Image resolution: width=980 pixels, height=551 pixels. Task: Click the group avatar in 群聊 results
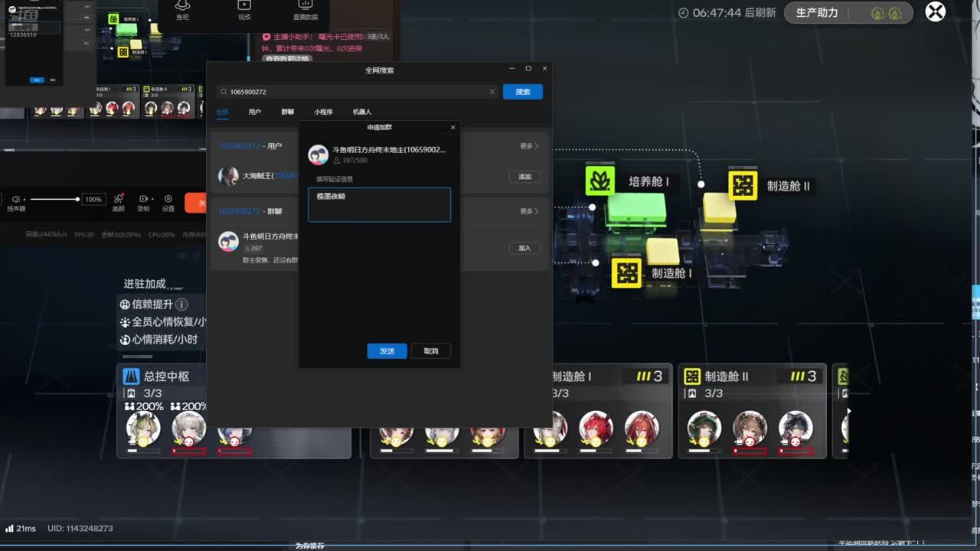pyautogui.click(x=228, y=242)
